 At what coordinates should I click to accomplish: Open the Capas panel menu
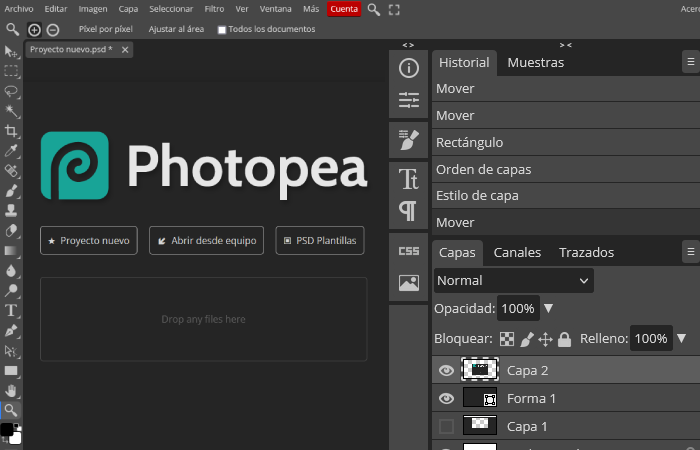691,252
